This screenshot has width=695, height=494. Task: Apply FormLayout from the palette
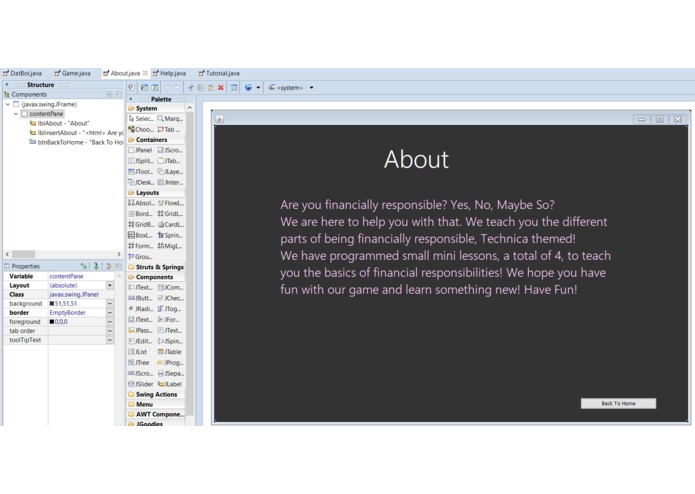tap(141, 246)
